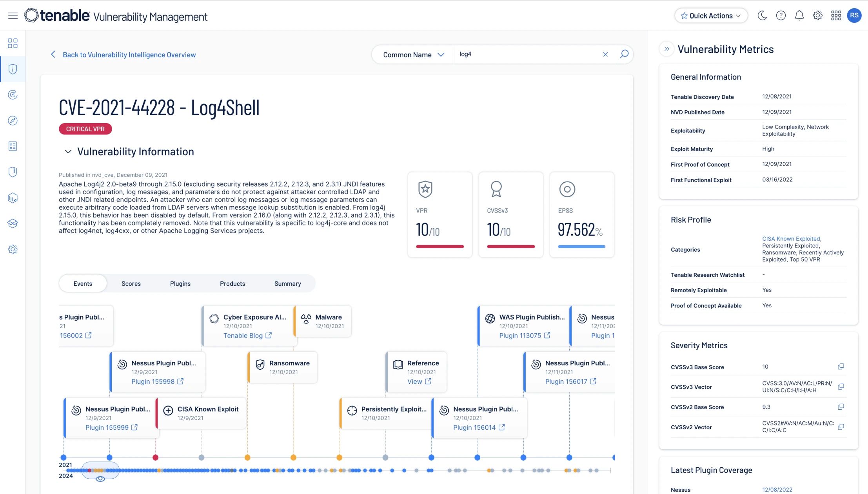Open the CISA Known Exploited category link
This screenshot has width=868, height=494.
pos(791,239)
